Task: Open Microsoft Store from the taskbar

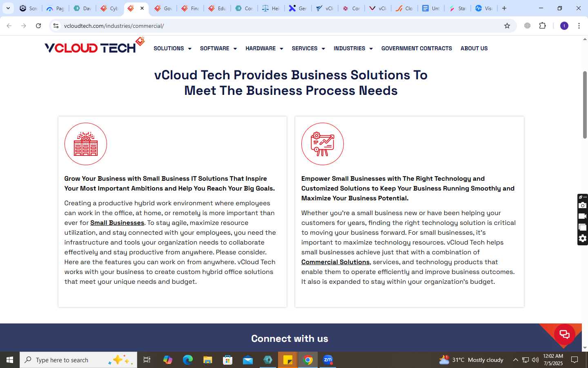Action: [x=227, y=360]
